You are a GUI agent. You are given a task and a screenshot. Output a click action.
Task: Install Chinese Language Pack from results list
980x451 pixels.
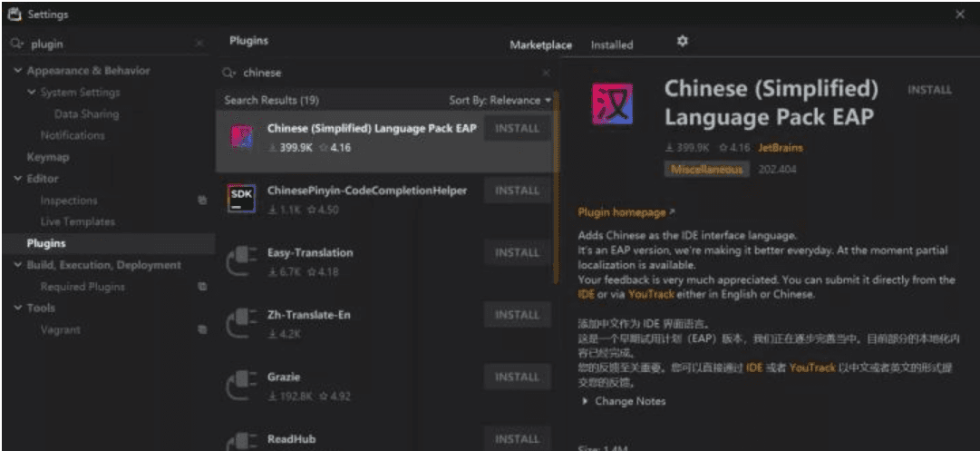(518, 128)
